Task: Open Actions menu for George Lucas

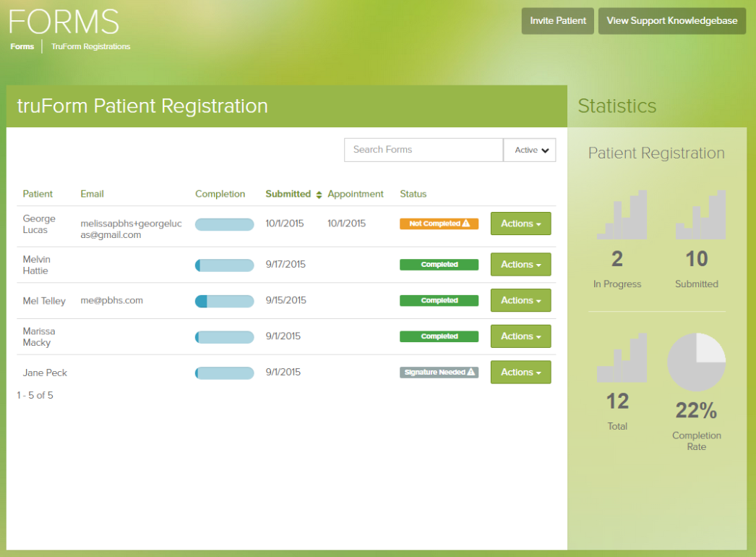Action: tap(520, 224)
